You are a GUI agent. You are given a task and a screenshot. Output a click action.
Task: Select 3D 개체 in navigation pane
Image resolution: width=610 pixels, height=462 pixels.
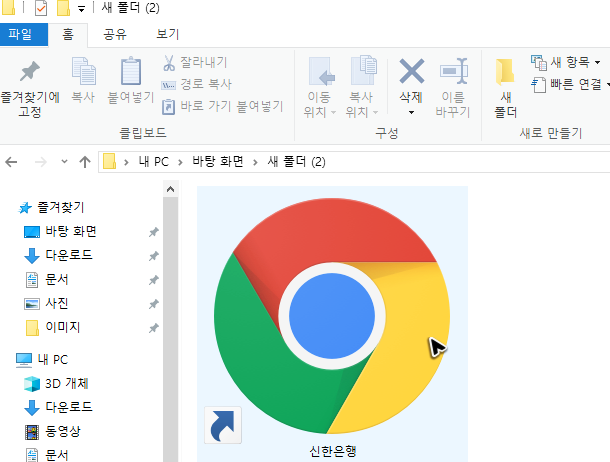67,384
